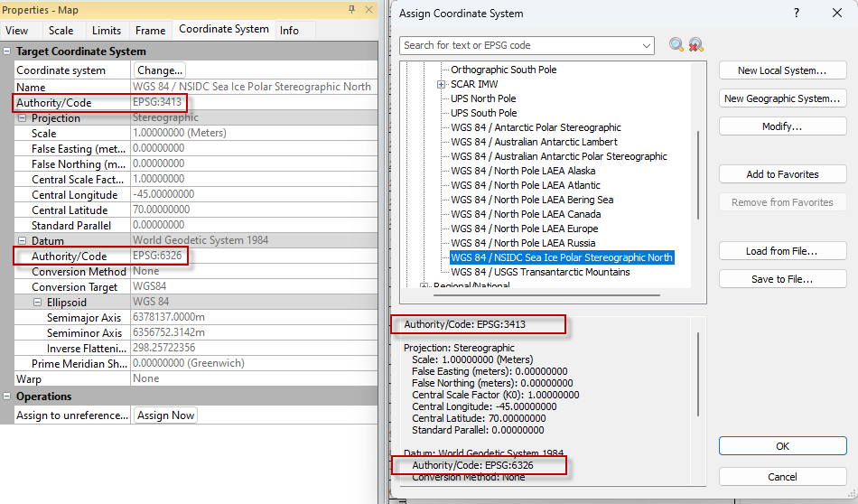This screenshot has width=858, height=504.
Task: Click Add to Favorites
Action: [782, 174]
